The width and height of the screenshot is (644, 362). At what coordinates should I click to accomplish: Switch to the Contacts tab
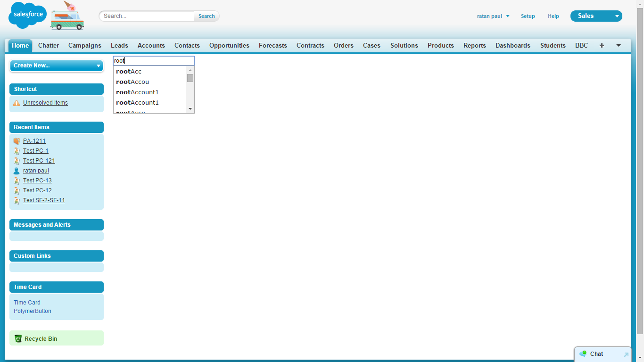pyautogui.click(x=187, y=46)
